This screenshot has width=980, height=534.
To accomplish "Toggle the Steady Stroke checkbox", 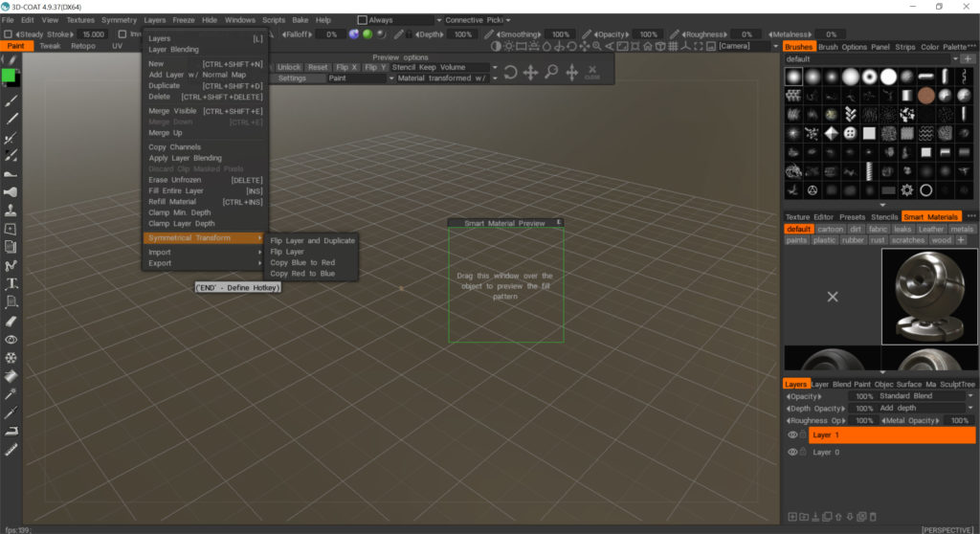I will (8, 34).
